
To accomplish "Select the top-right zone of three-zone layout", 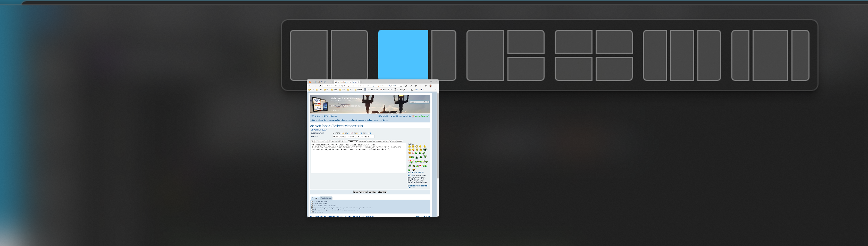I will (526, 42).
